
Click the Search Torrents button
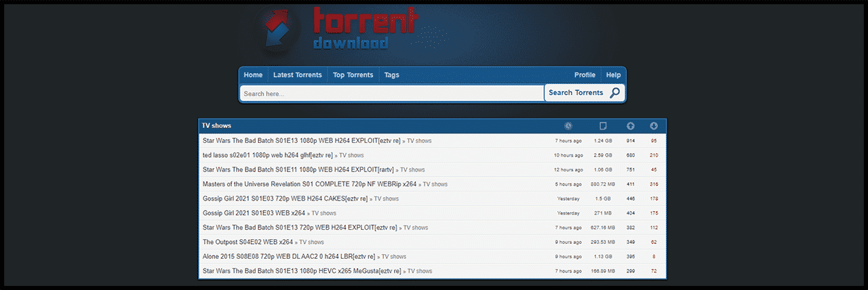[585, 93]
